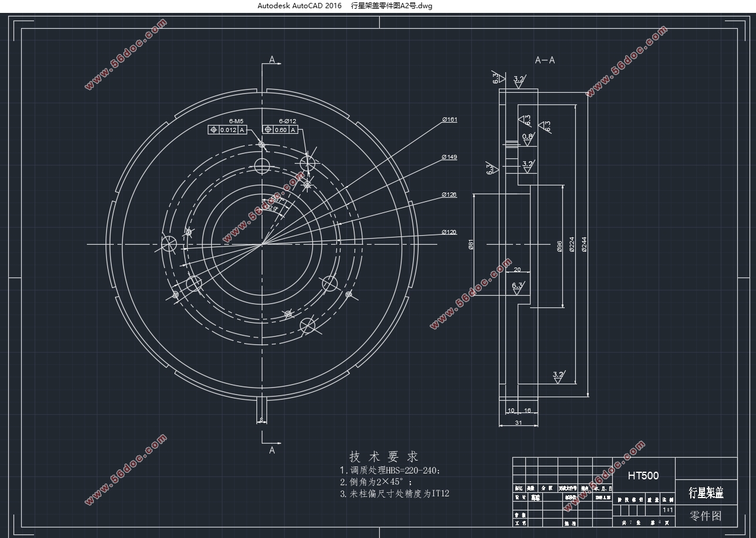
Task: Select the Ø161 diameter dimension text
Action: coord(450,120)
